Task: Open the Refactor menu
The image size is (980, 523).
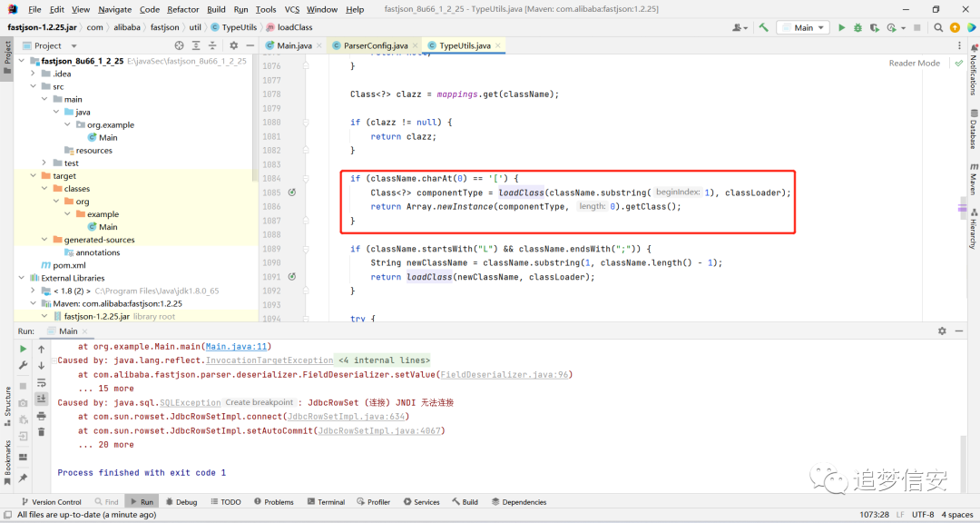Action: coord(183,9)
